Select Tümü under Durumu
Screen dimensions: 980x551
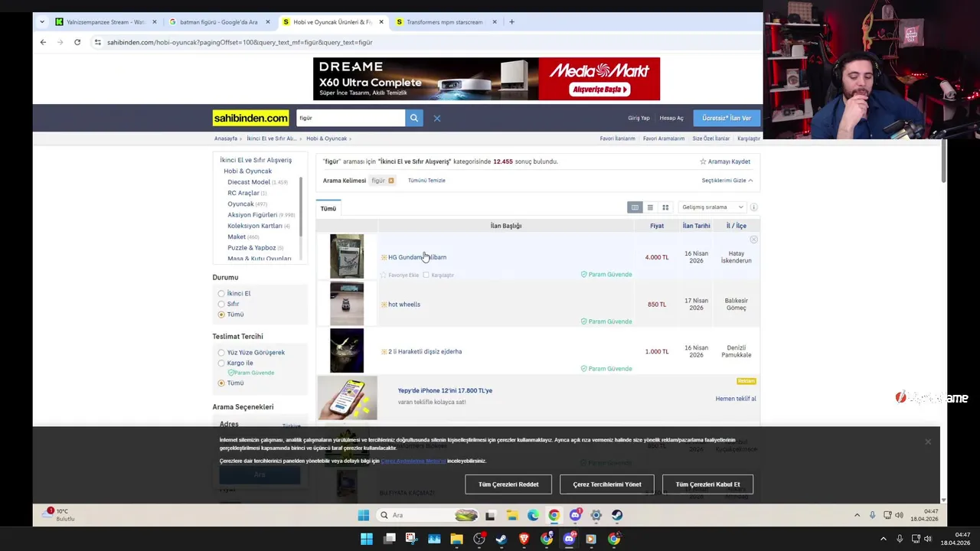[221, 315]
